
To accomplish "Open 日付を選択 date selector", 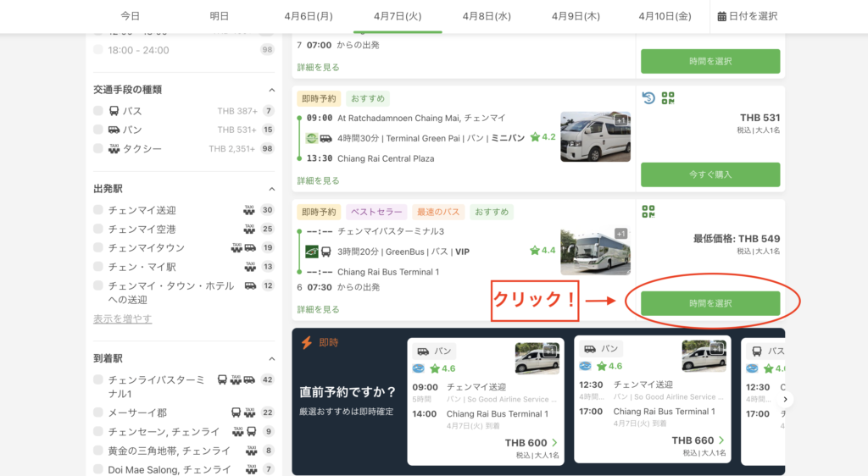I will [x=748, y=17].
